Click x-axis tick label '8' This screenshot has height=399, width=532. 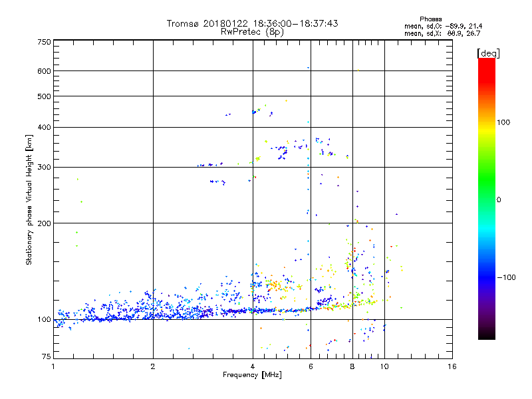(x=352, y=366)
